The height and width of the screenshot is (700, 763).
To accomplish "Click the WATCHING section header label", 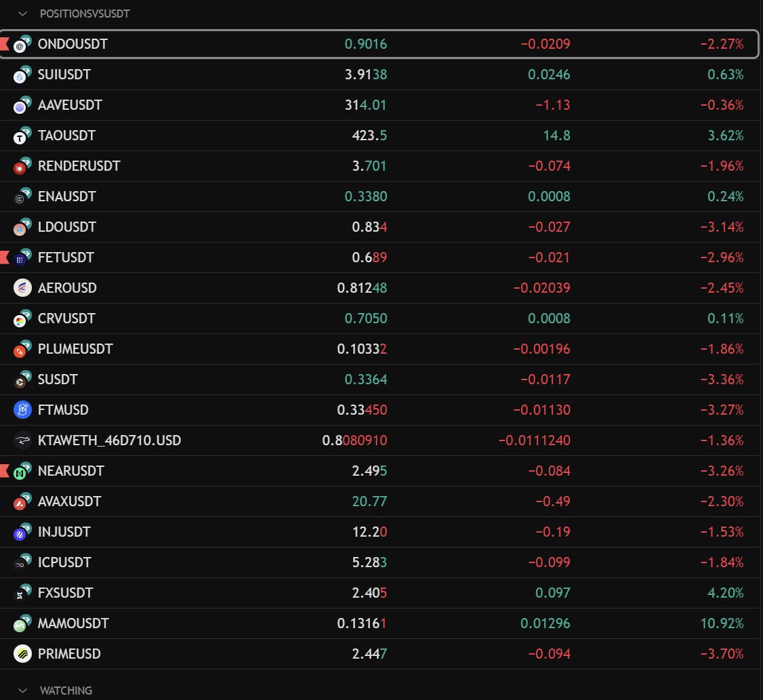I will [x=66, y=691].
